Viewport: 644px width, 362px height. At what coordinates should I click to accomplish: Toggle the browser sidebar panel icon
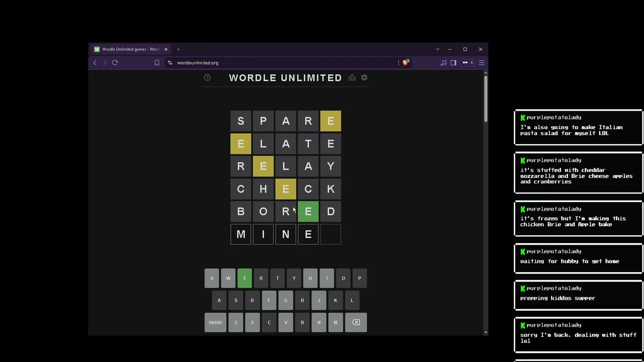pyautogui.click(x=453, y=63)
